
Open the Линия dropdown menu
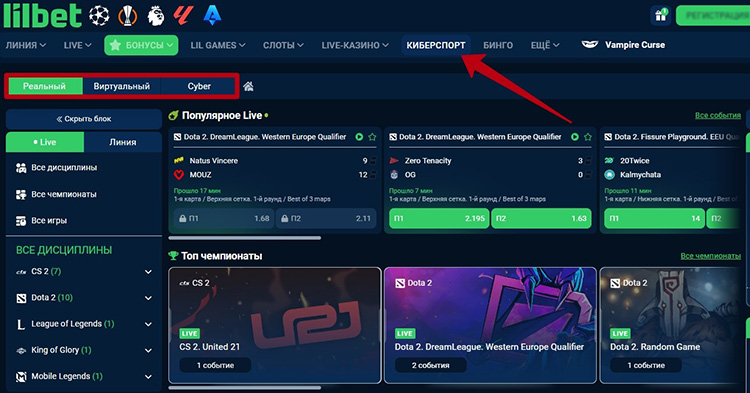click(x=26, y=45)
